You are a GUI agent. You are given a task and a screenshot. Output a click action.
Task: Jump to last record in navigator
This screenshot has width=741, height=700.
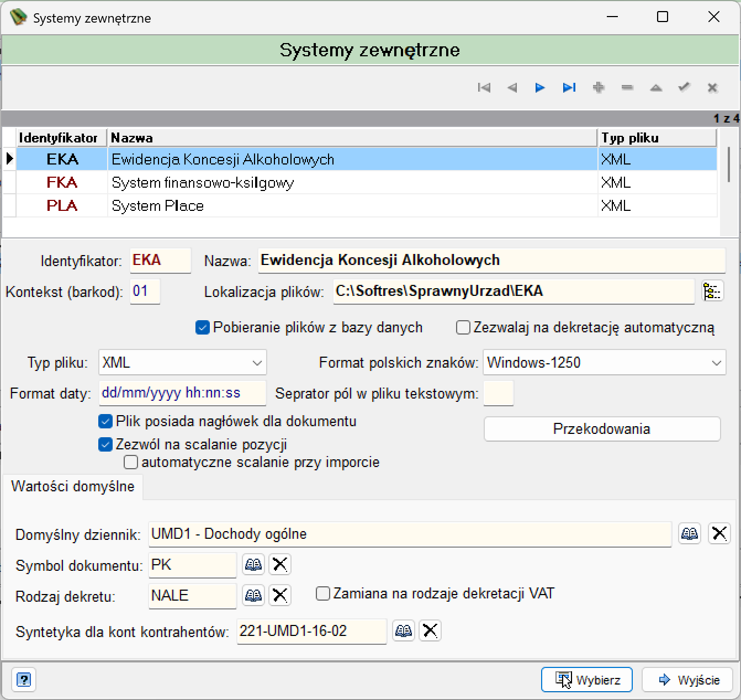click(x=569, y=87)
